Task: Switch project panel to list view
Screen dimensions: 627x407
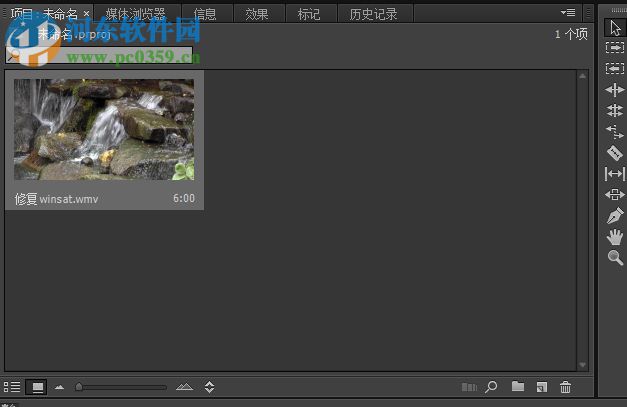Action: [12, 387]
